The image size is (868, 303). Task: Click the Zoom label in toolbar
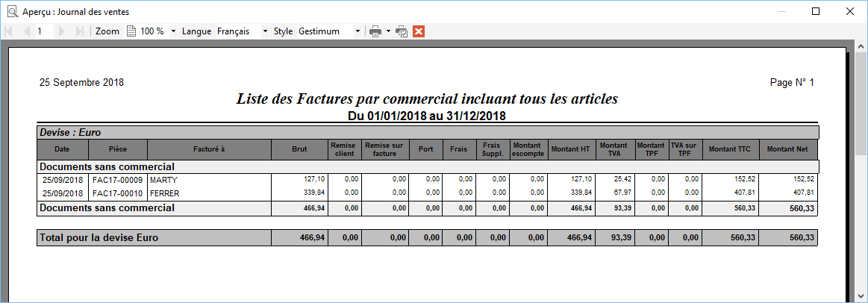(x=107, y=31)
